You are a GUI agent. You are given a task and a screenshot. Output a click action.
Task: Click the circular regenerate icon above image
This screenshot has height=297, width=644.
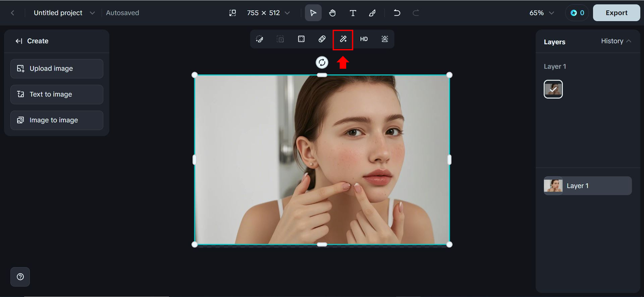[322, 62]
